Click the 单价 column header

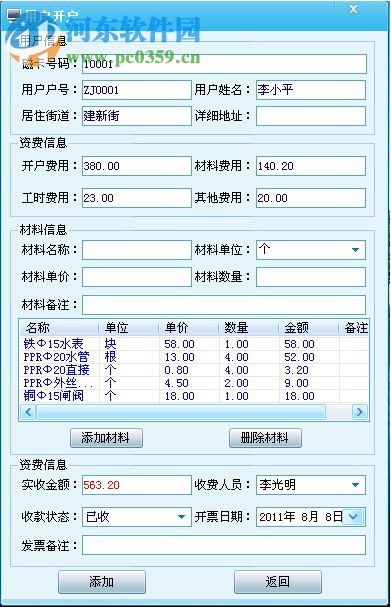189,328
